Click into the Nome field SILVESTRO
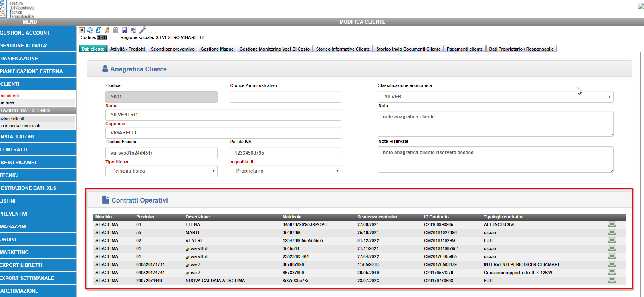Image resolution: width=644 pixels, height=297 pixels. coord(223,115)
